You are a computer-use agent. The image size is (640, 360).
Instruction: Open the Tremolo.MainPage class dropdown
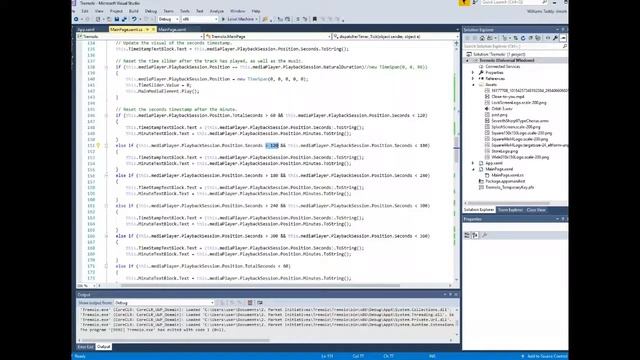tap(268, 36)
